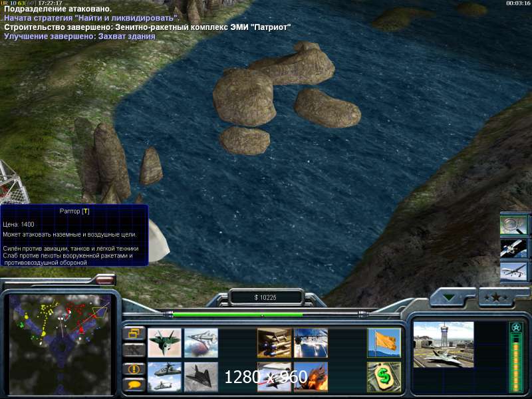
Task: Click the "Силён против авиации, танков" line
Action: 70,249
